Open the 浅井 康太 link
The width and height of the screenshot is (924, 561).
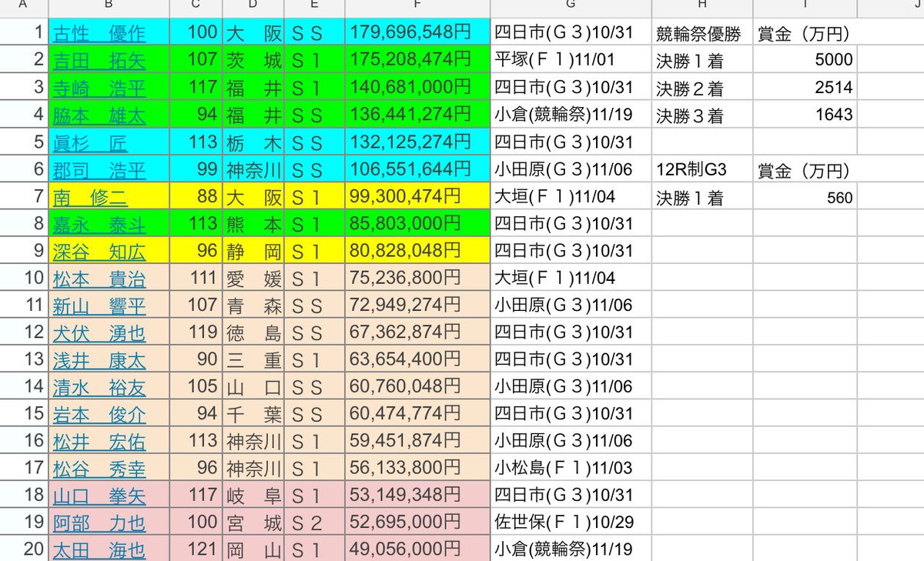(x=99, y=359)
